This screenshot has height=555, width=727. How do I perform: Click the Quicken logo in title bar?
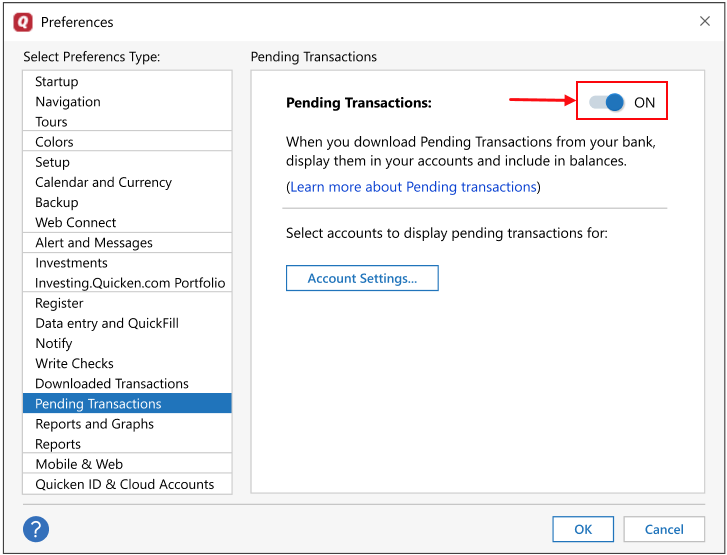22,22
